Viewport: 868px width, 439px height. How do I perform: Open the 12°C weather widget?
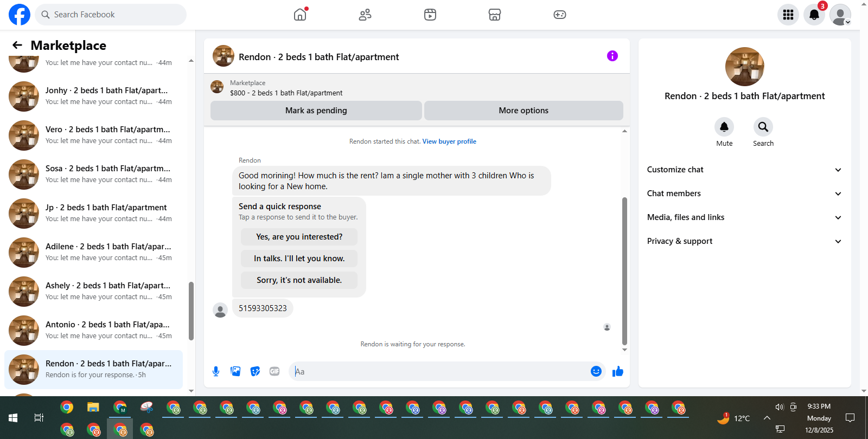tap(733, 418)
